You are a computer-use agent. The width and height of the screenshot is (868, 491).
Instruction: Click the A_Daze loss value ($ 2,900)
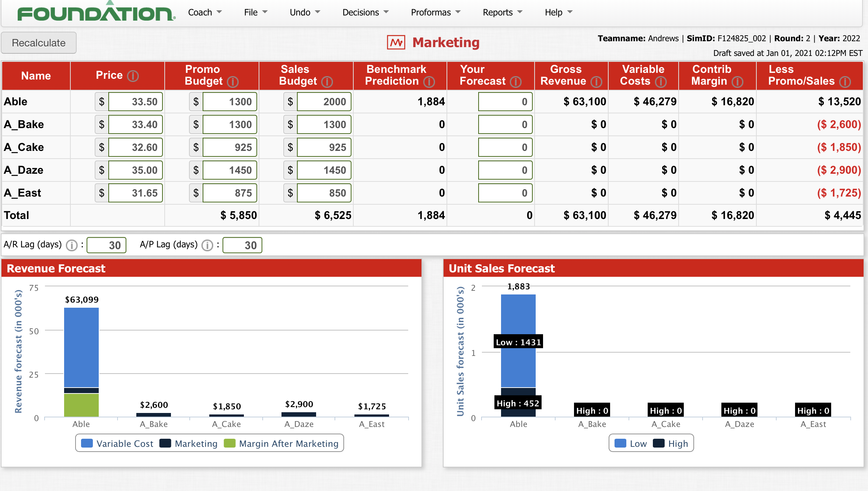(839, 170)
